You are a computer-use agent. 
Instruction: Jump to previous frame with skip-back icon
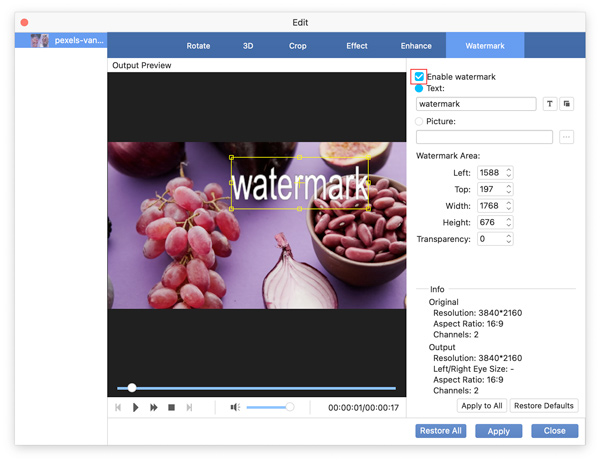click(x=118, y=407)
